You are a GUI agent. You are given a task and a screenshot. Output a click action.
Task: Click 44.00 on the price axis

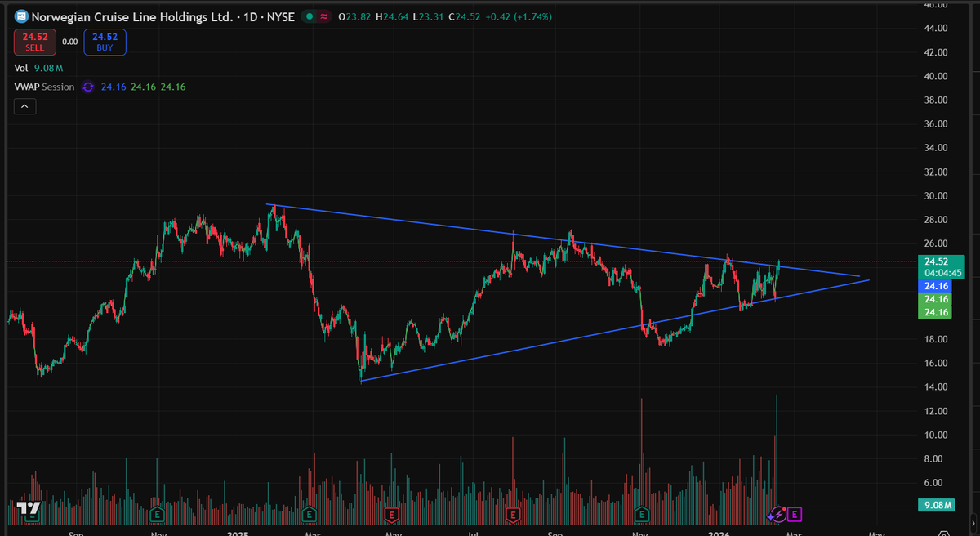click(x=935, y=29)
